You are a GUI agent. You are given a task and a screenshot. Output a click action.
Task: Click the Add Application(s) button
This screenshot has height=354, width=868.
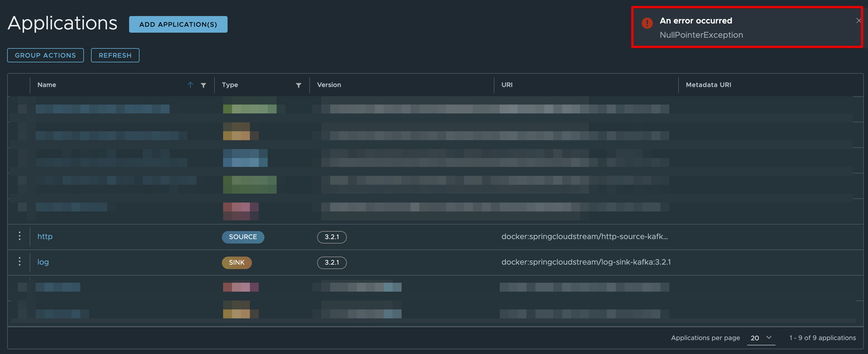coord(178,24)
